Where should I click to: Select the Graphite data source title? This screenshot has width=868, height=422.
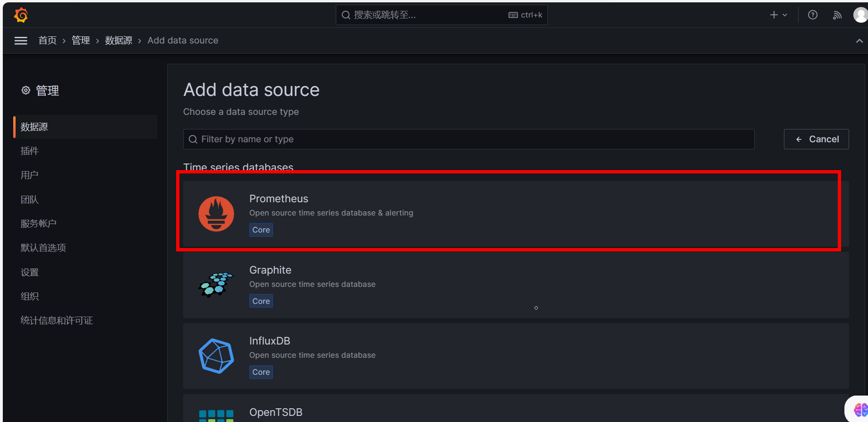pos(270,270)
